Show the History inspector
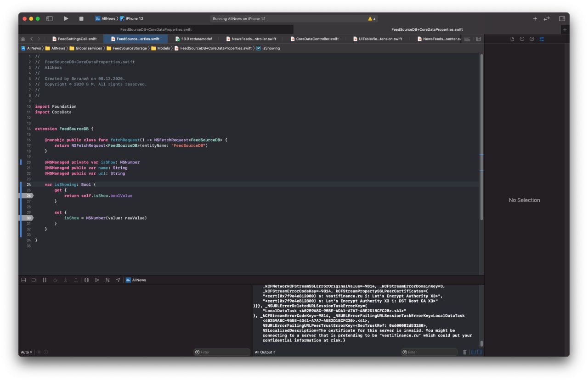Screen dimensions: 588x381 pyautogui.click(x=522, y=39)
